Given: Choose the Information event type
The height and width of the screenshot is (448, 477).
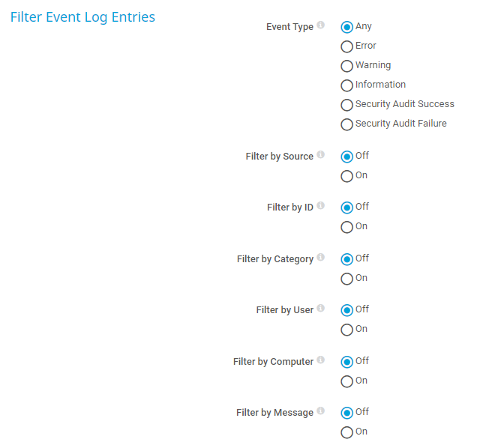Looking at the screenshot, I should (x=346, y=85).
